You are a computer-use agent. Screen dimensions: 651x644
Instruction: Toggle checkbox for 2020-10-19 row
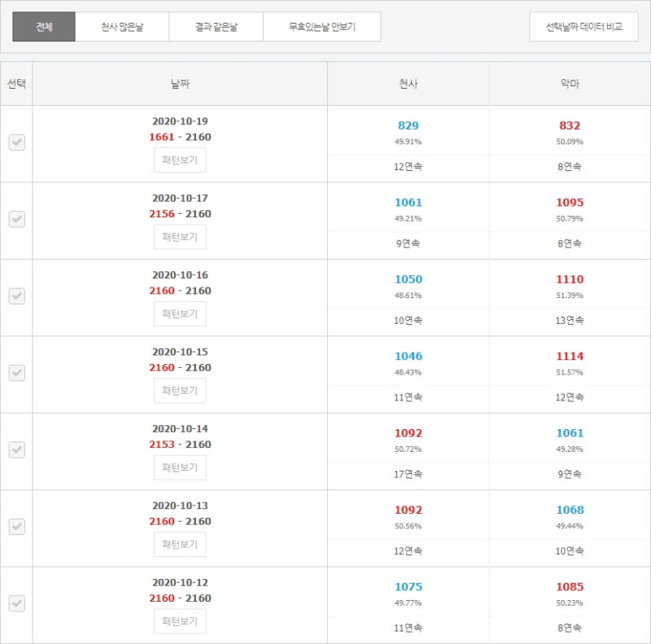16,142
